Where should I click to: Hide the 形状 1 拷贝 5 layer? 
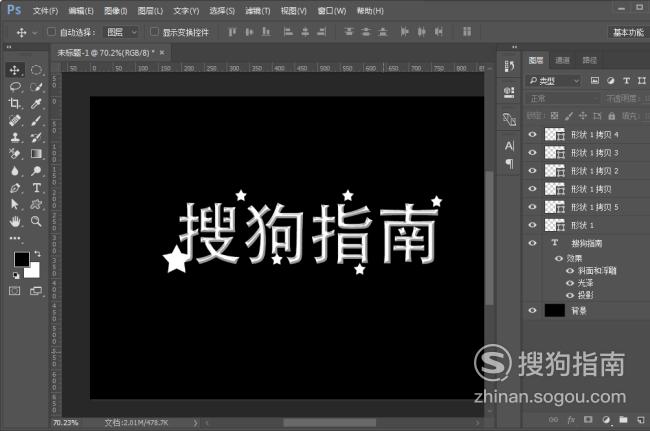pyautogui.click(x=532, y=207)
